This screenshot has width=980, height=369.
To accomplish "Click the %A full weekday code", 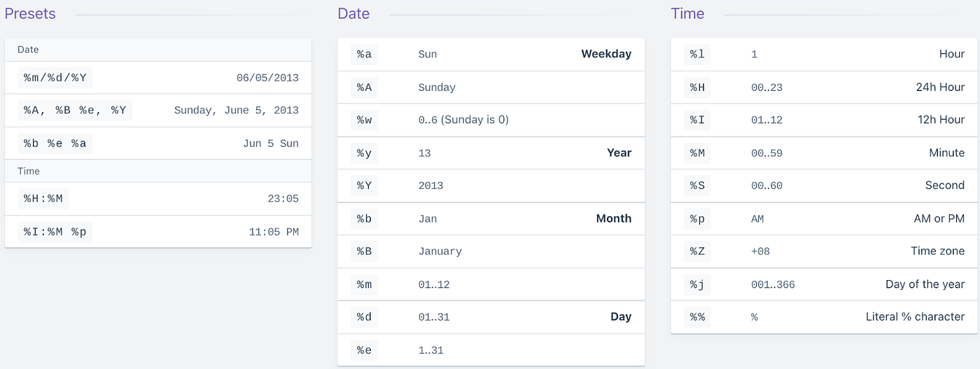I will 364,88.
